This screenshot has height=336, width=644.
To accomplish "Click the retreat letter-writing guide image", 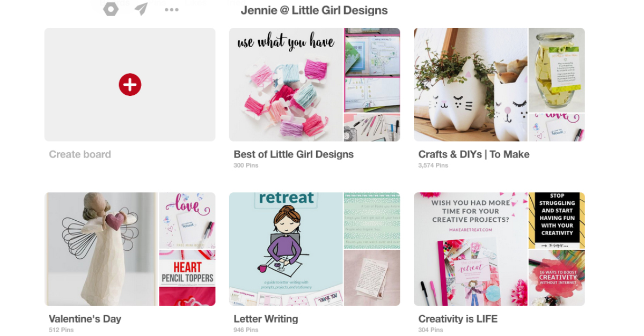I will point(286,249).
